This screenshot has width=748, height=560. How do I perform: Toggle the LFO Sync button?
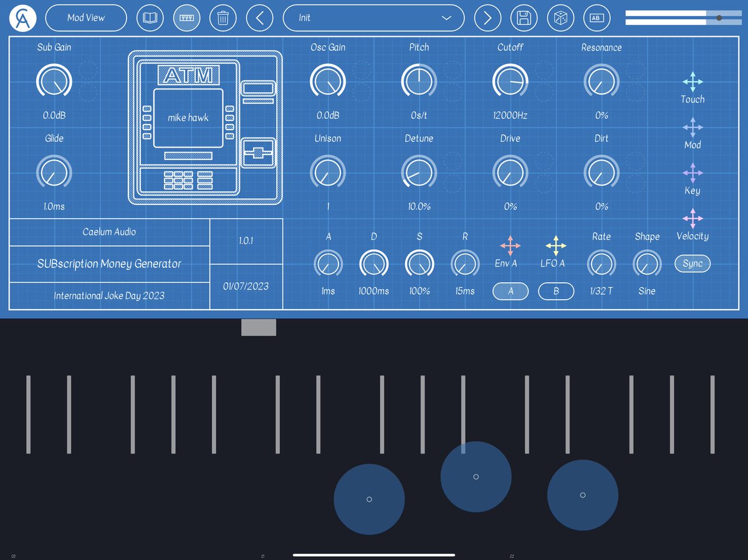pyautogui.click(x=693, y=263)
